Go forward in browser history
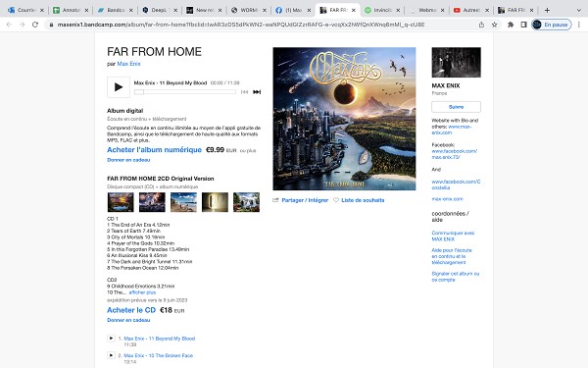Image resolution: width=588 pixels, height=368 pixels. tap(22, 25)
